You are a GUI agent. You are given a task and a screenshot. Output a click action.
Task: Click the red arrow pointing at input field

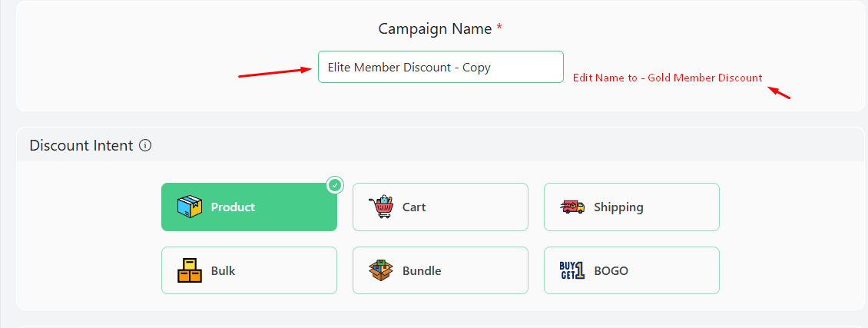[276, 72]
